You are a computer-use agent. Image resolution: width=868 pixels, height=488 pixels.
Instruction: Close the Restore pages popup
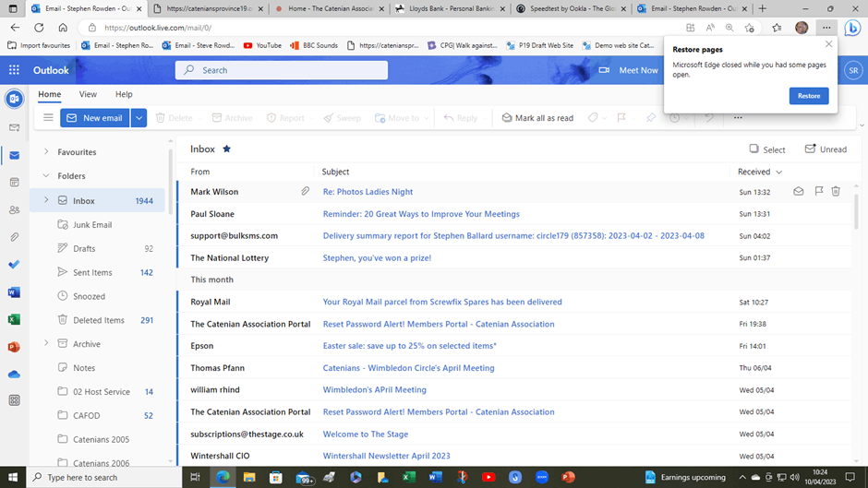click(828, 43)
